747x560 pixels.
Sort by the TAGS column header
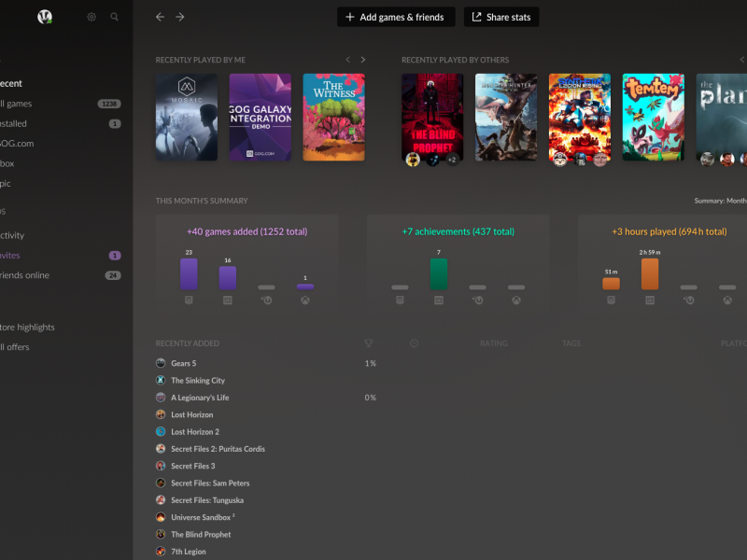click(x=571, y=343)
